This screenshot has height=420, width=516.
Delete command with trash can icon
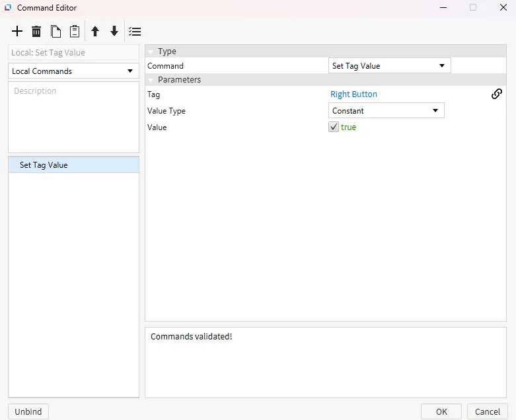[36, 32]
